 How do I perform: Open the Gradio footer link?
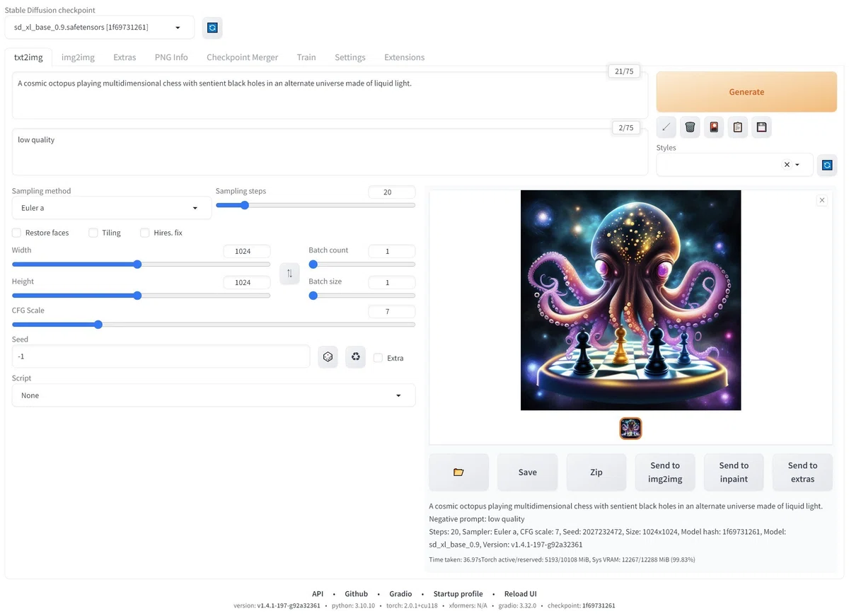coord(400,594)
